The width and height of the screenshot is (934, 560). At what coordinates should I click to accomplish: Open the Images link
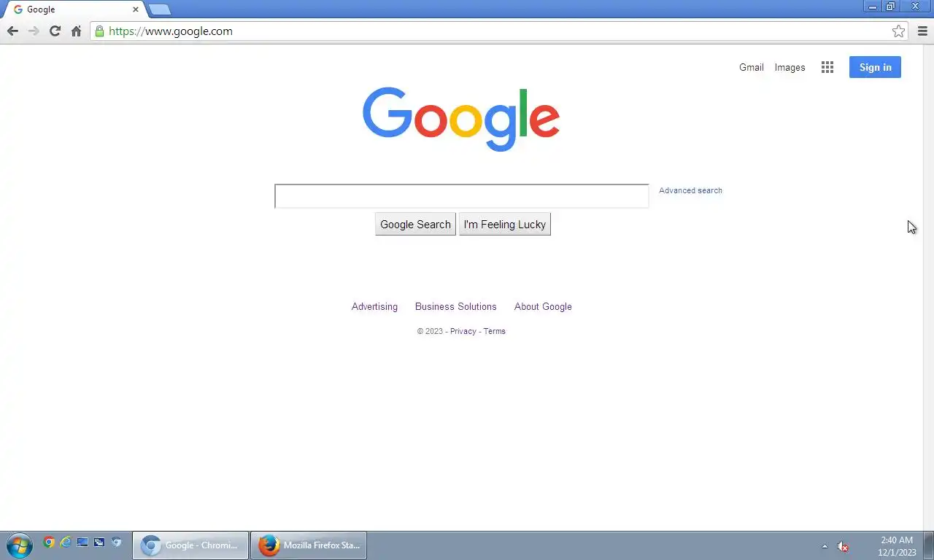click(x=790, y=67)
